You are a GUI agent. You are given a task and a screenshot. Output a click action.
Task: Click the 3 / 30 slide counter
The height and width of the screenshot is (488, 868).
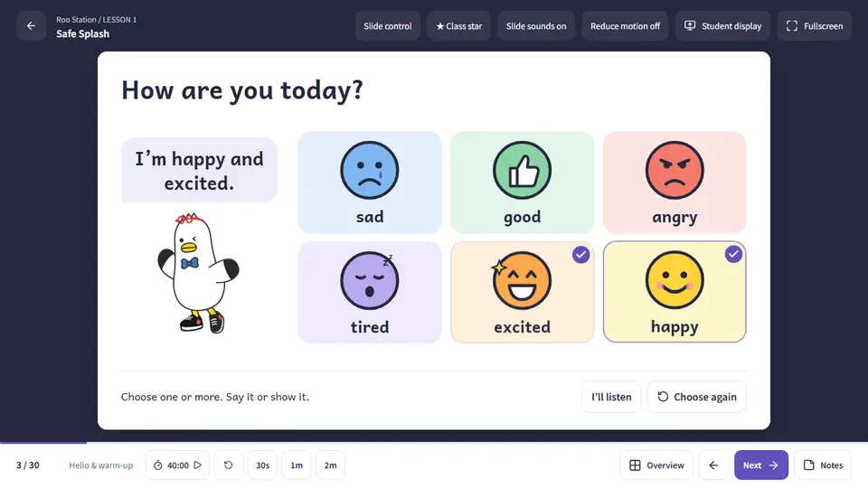pyautogui.click(x=28, y=465)
